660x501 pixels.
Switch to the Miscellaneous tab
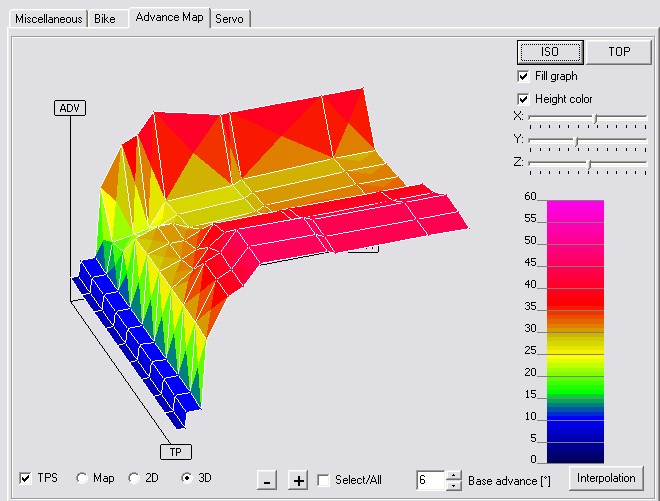[x=47, y=18]
